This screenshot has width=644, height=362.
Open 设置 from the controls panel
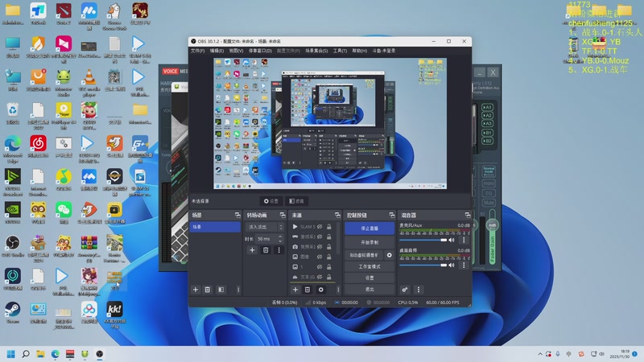tap(369, 278)
